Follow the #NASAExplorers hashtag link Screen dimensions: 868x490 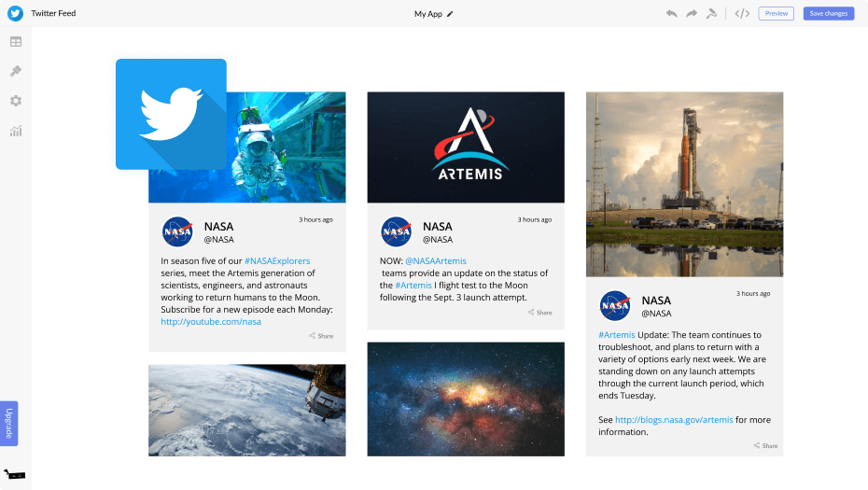277,260
